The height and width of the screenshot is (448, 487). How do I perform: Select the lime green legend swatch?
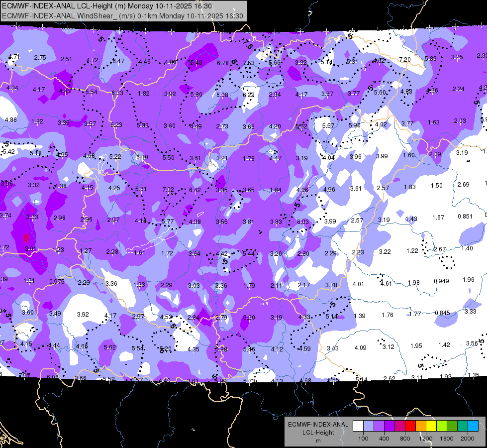[x=442, y=426]
